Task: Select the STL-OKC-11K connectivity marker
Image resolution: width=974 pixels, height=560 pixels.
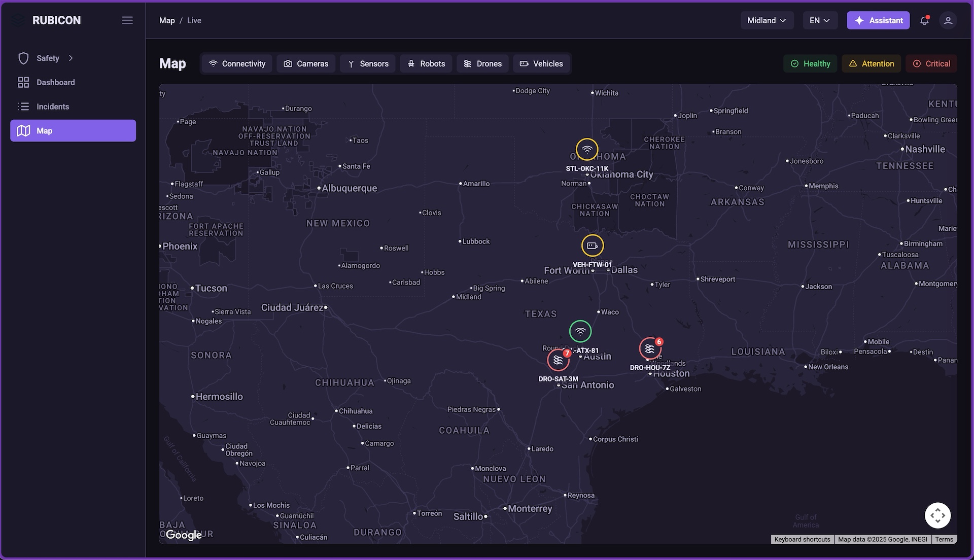Action: [x=587, y=149]
